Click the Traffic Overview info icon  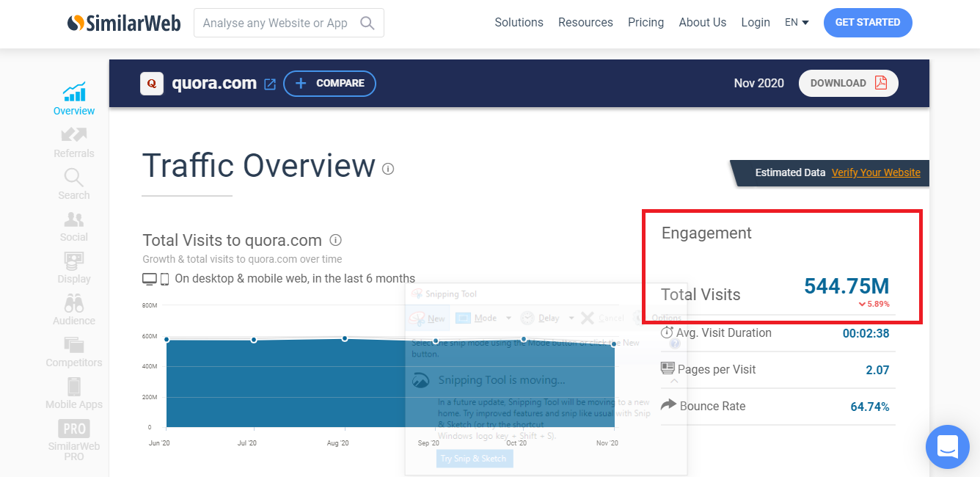point(388,169)
